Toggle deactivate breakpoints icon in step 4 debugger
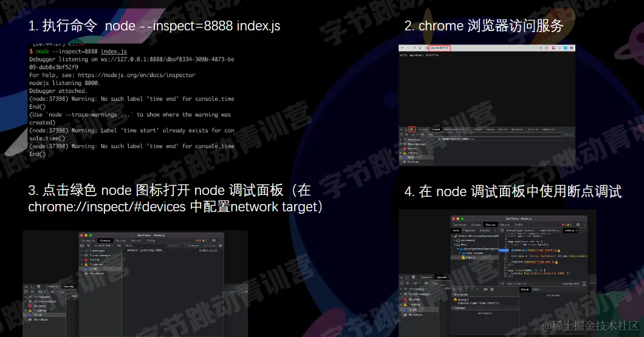This screenshot has height=337, width=644. pos(485,290)
